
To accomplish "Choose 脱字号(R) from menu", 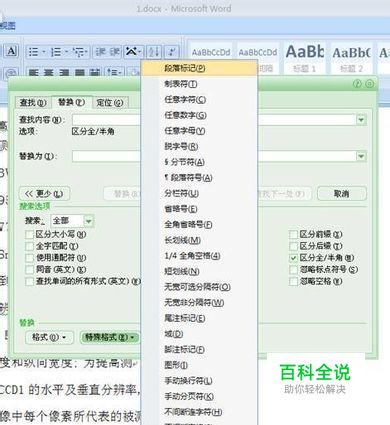I will tap(199, 146).
